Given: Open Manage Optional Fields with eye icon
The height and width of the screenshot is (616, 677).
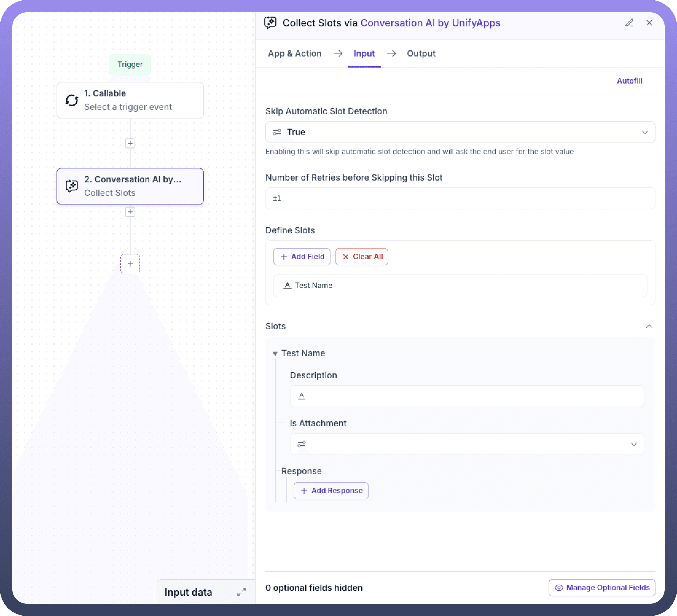Looking at the screenshot, I should 602,587.
